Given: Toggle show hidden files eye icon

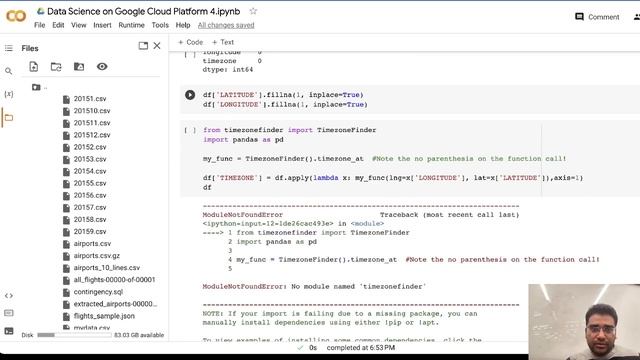Looking at the screenshot, I should [102, 66].
